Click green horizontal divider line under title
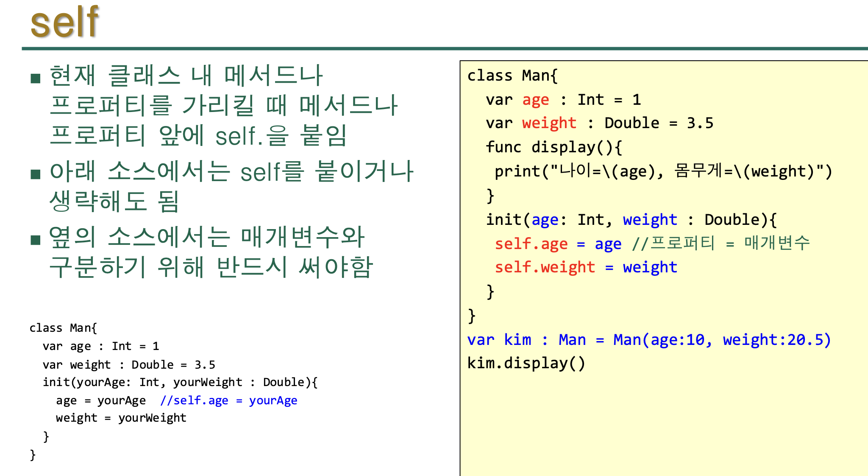 pyautogui.click(x=444, y=49)
